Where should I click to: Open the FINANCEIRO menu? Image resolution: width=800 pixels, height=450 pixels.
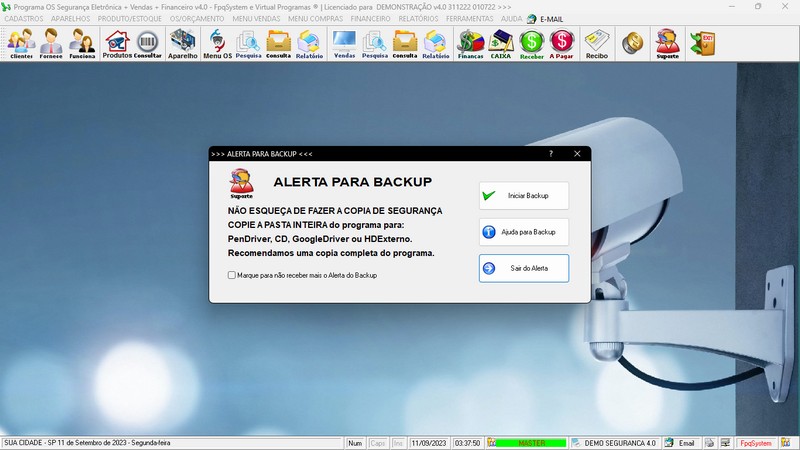pyautogui.click(x=370, y=18)
